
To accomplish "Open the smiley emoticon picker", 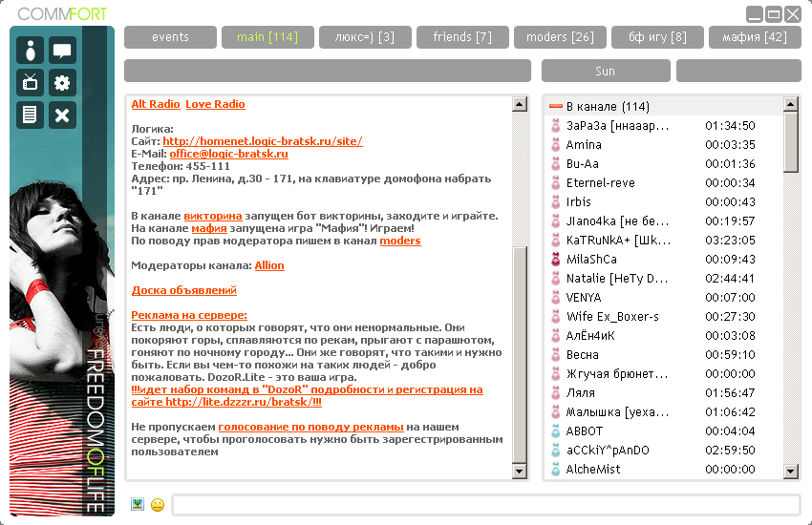I will click(158, 505).
